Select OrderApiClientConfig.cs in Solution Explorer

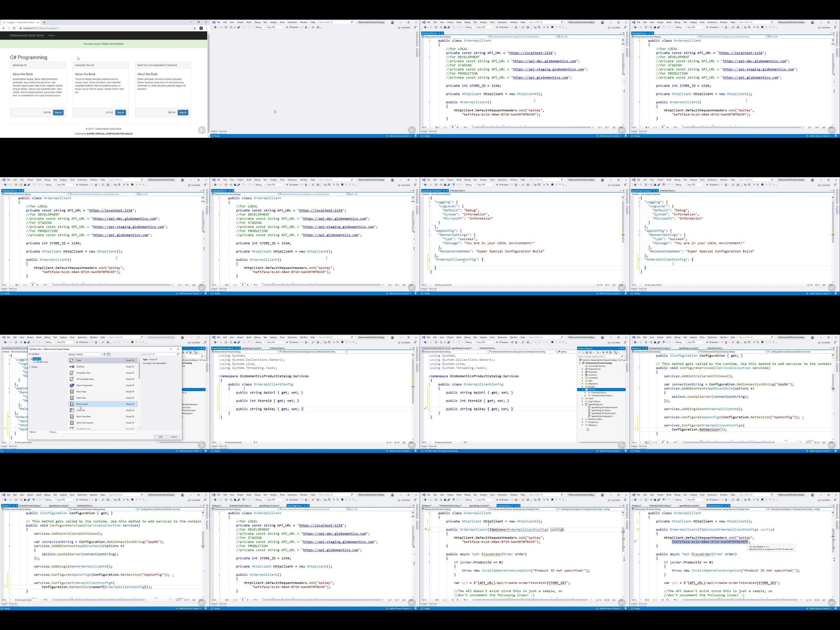click(602, 395)
